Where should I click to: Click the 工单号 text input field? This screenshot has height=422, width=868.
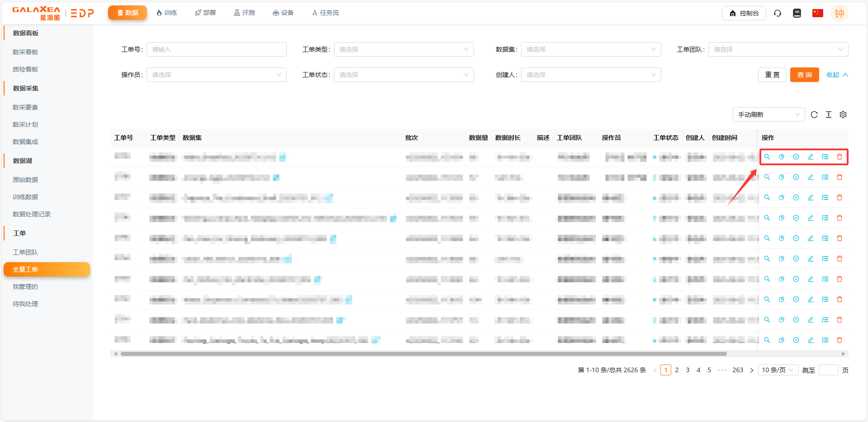[x=216, y=49]
